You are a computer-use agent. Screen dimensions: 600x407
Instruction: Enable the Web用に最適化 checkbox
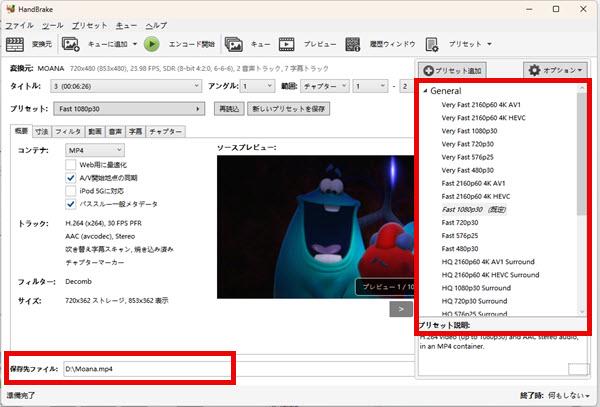pos(71,163)
